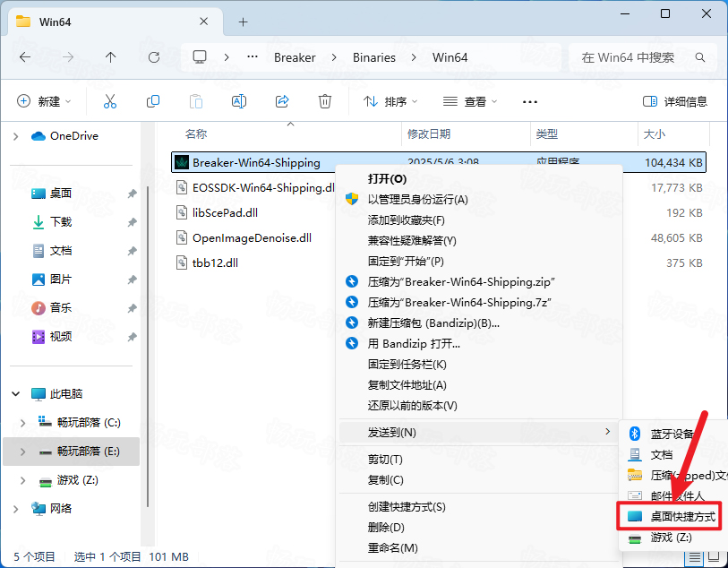Screen dimensions: 728x568
Task: Click the breadcrumb ellipsis icon
Action: (x=253, y=57)
